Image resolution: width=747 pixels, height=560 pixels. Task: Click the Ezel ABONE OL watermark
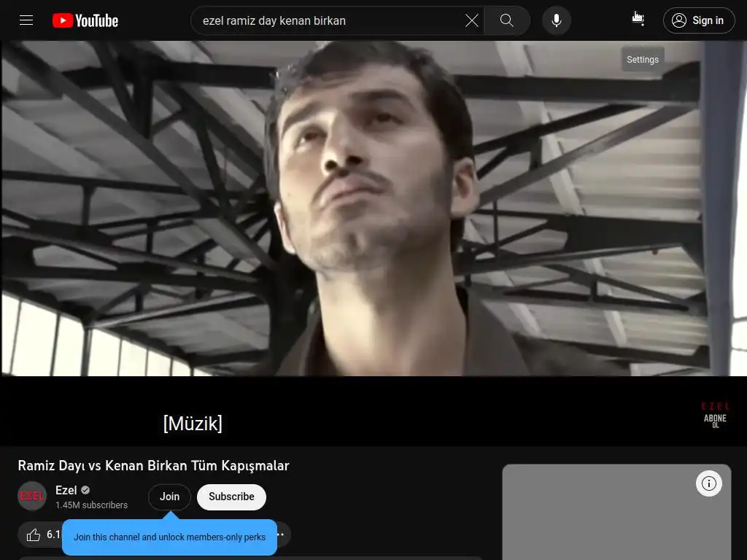coord(715,415)
